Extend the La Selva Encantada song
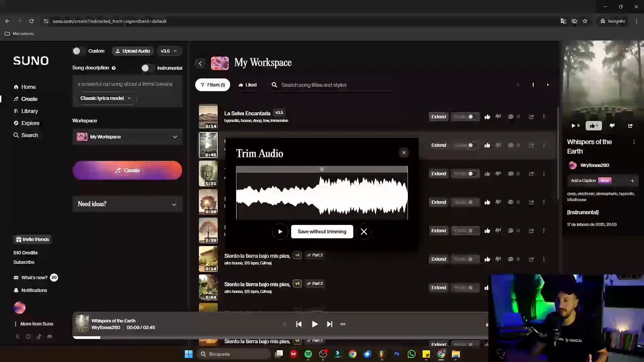 click(x=439, y=117)
